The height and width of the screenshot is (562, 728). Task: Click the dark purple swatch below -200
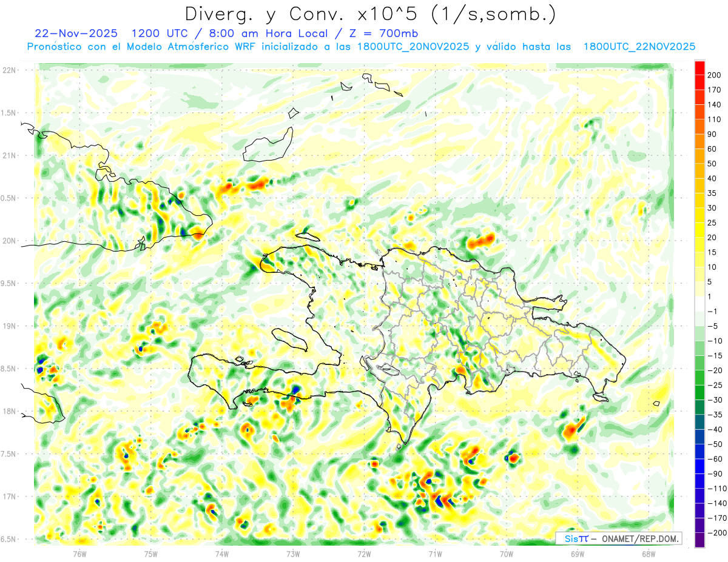coord(699,541)
